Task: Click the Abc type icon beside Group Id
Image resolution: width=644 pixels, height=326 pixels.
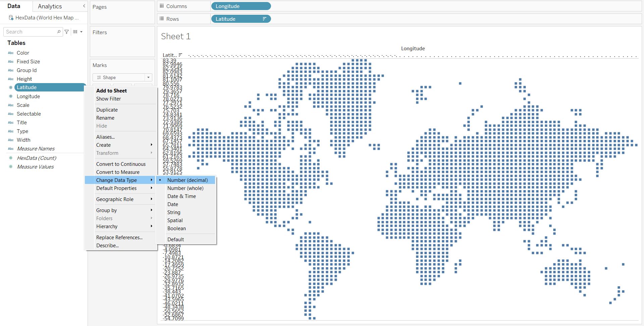Action: (x=11, y=70)
